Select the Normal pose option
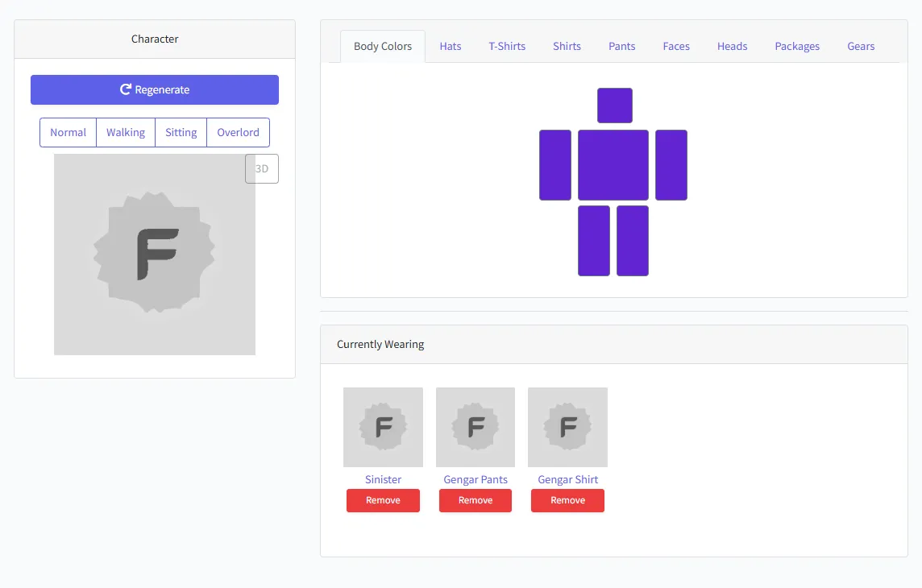 click(x=68, y=133)
